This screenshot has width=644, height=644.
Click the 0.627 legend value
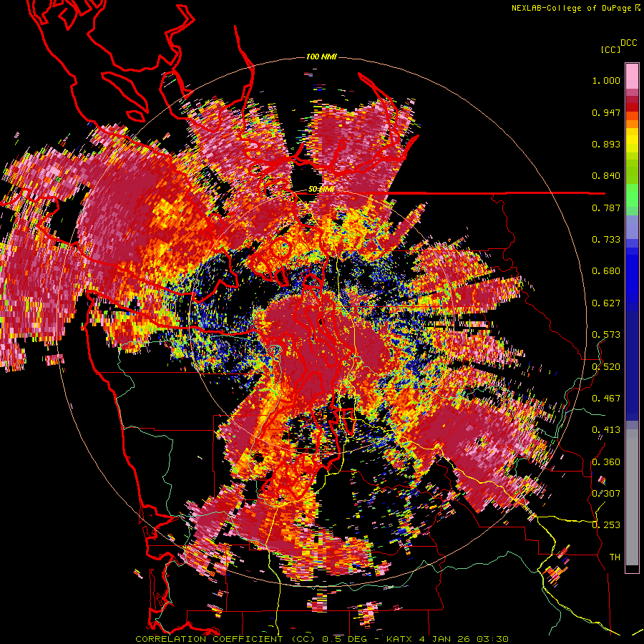606,303
